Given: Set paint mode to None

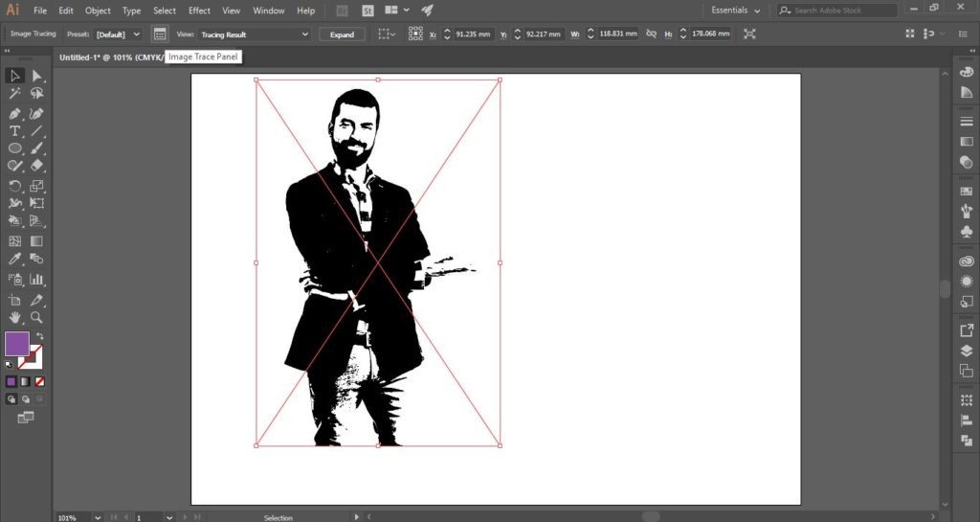Looking at the screenshot, I should (39, 381).
